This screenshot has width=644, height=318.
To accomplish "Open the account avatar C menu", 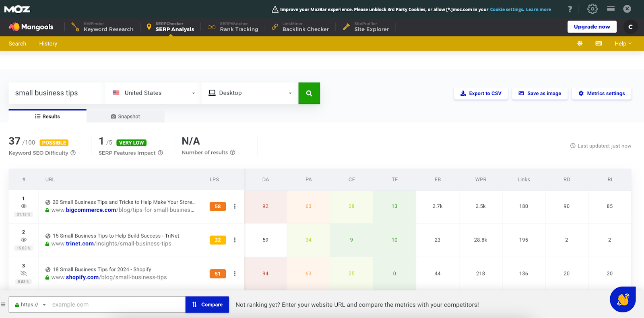I will tap(630, 27).
